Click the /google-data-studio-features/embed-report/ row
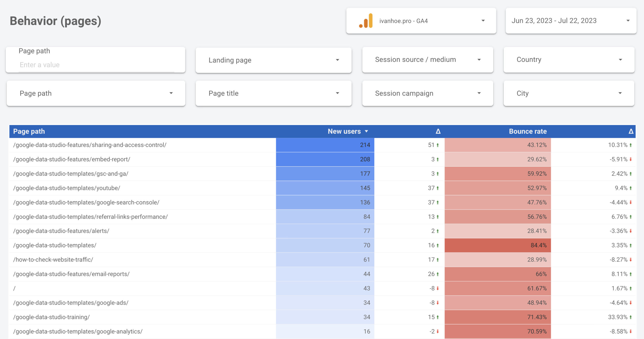The image size is (644, 339). pos(72,159)
